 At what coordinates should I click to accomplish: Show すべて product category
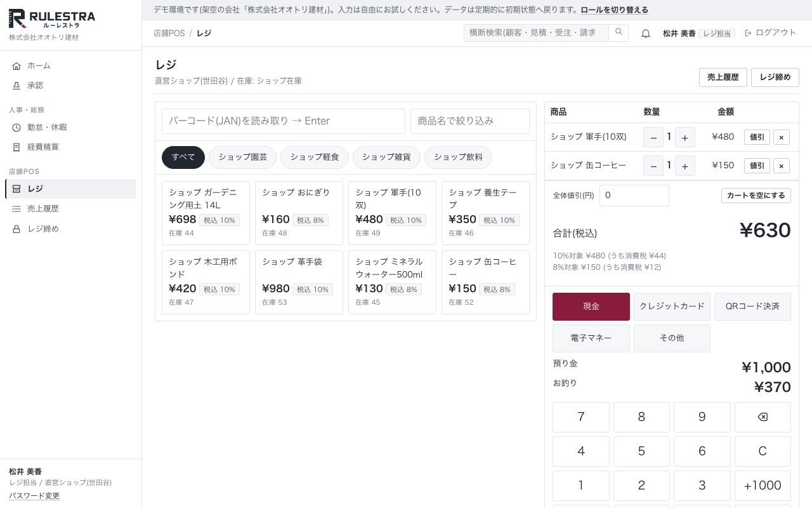coord(183,157)
